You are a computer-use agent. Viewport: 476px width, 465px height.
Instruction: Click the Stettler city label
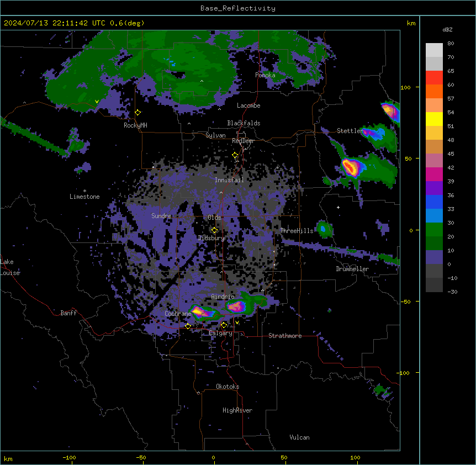[x=350, y=131]
